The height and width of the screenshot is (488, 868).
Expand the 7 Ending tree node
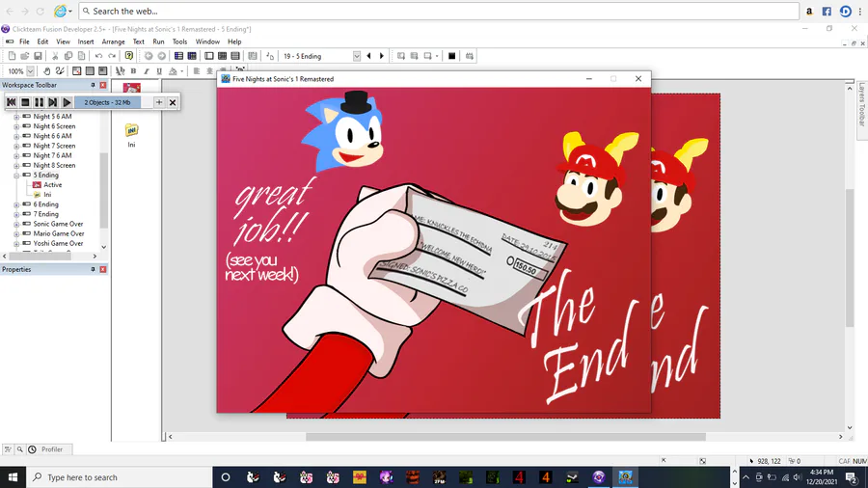pyautogui.click(x=16, y=214)
